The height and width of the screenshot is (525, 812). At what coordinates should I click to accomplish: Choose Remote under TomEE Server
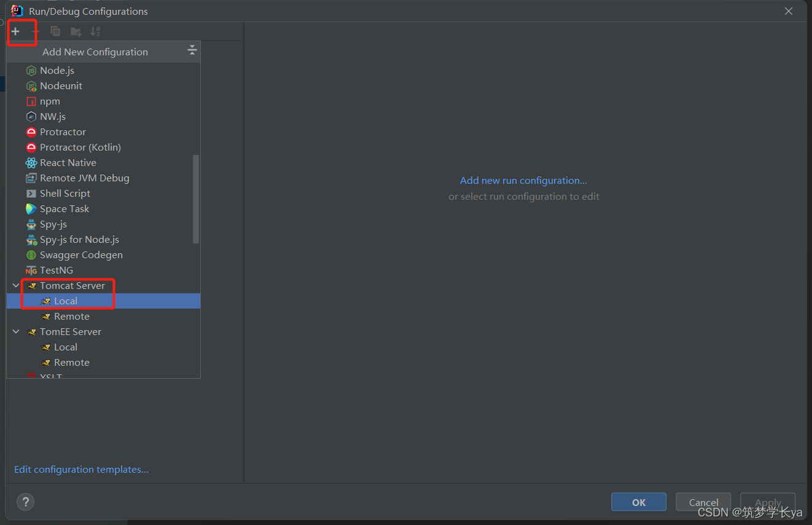103,363
